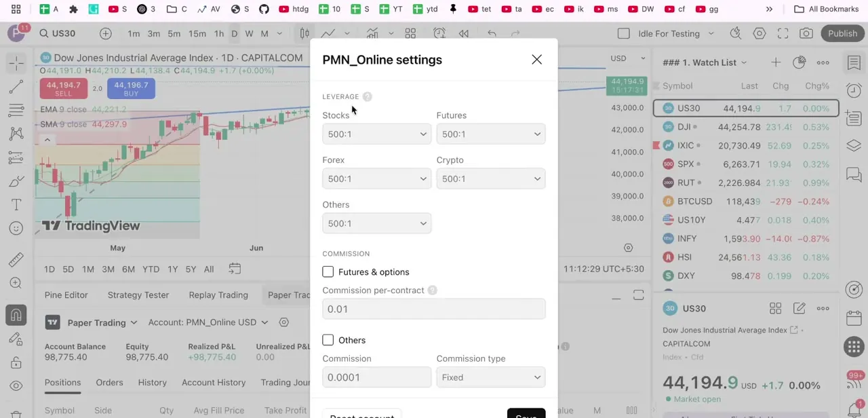Switch to the Orders tab
The width and height of the screenshot is (868, 418).
[x=109, y=383]
